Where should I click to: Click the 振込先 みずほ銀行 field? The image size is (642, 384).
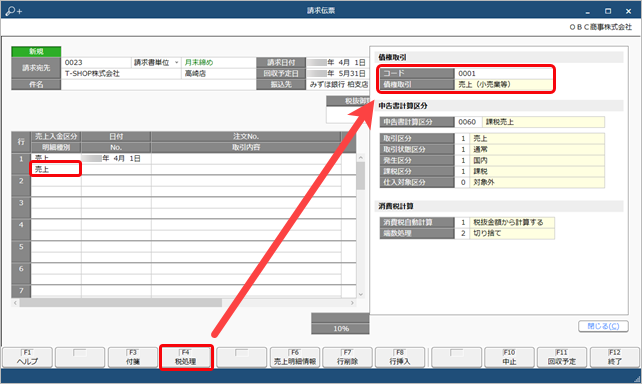coord(338,84)
